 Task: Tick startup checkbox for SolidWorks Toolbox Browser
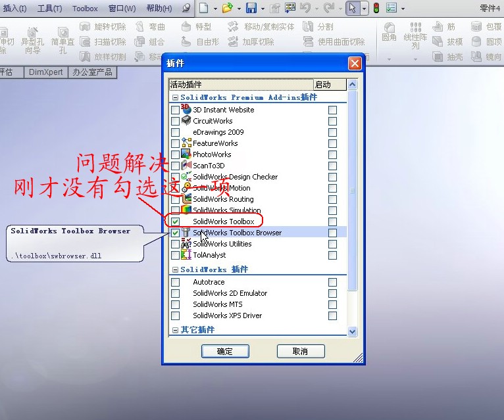click(x=333, y=233)
